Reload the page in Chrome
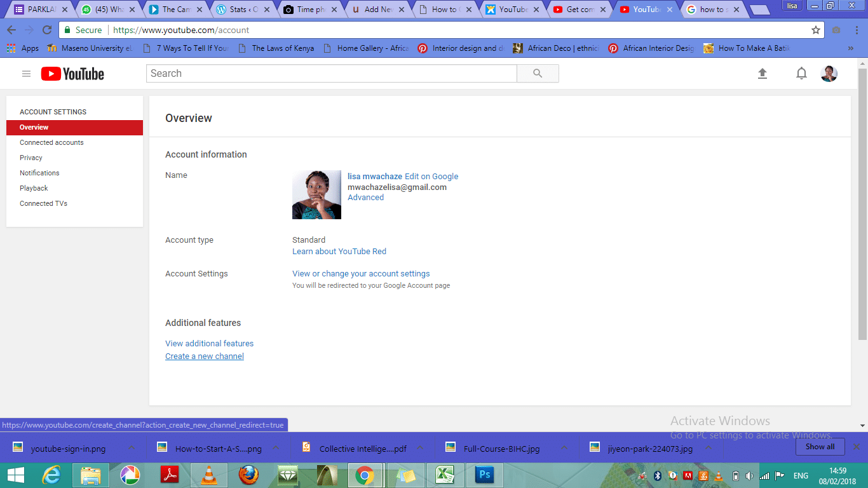 click(47, 30)
